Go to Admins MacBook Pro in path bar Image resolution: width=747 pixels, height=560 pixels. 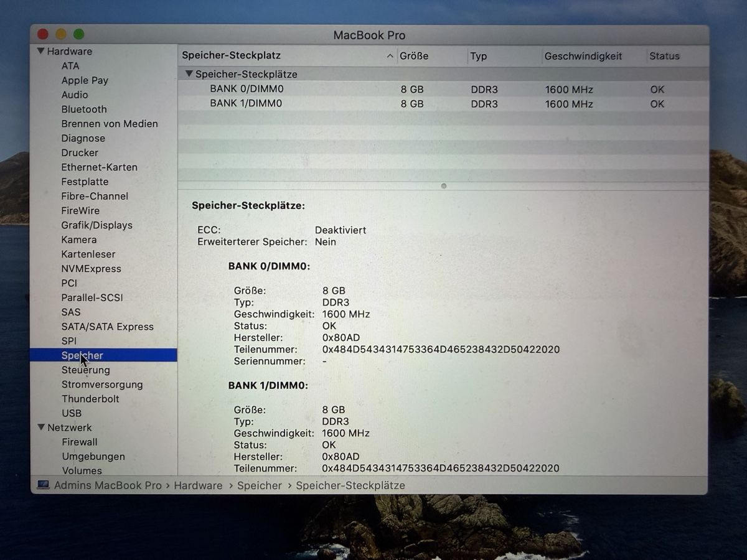click(108, 485)
